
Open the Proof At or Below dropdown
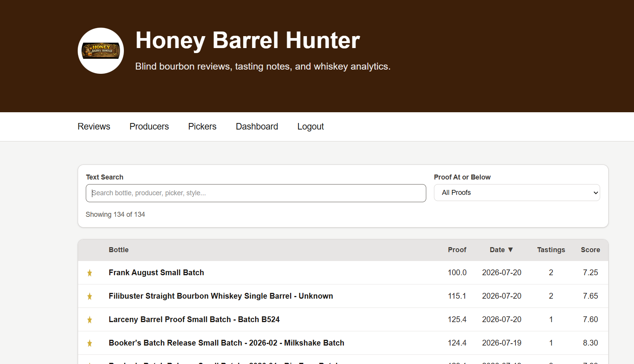(517, 193)
